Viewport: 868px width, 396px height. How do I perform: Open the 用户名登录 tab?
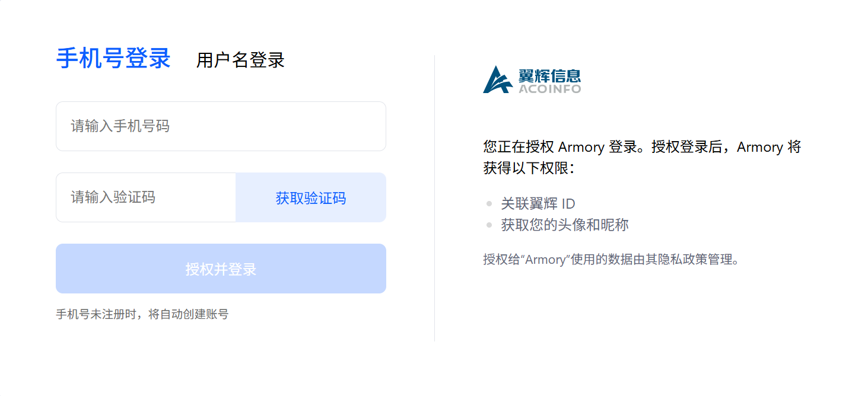[x=240, y=60]
